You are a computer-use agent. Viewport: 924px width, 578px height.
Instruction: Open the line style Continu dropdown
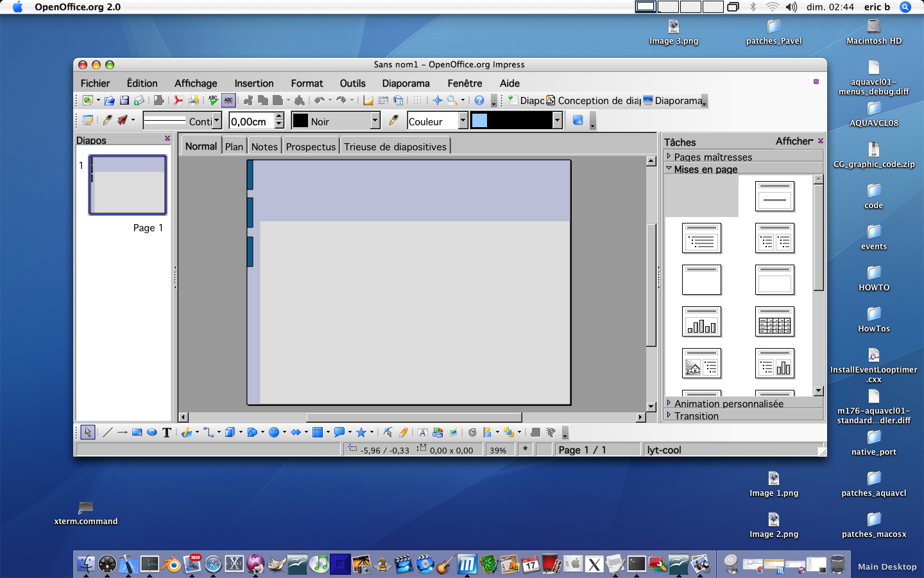coord(217,120)
